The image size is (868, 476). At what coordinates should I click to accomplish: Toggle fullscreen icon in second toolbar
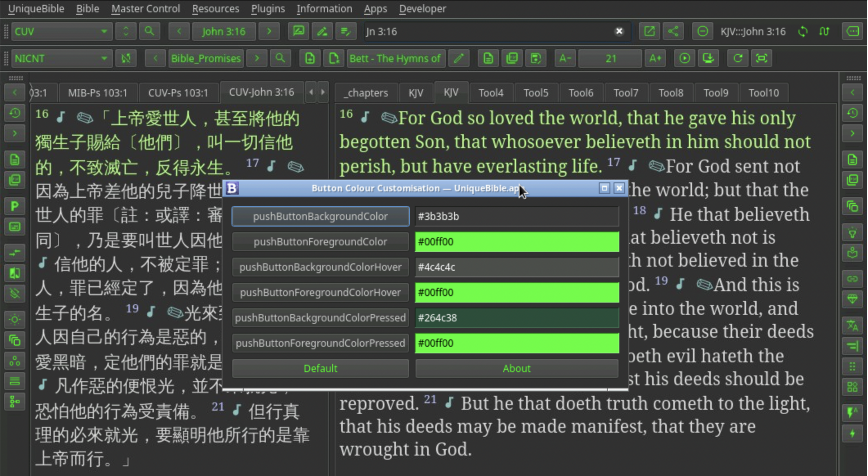click(x=761, y=58)
